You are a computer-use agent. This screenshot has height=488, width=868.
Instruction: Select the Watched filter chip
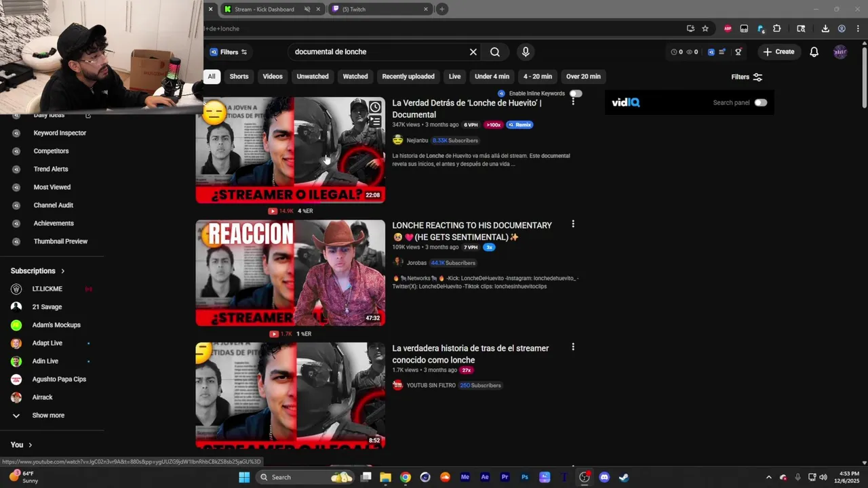tap(355, 77)
